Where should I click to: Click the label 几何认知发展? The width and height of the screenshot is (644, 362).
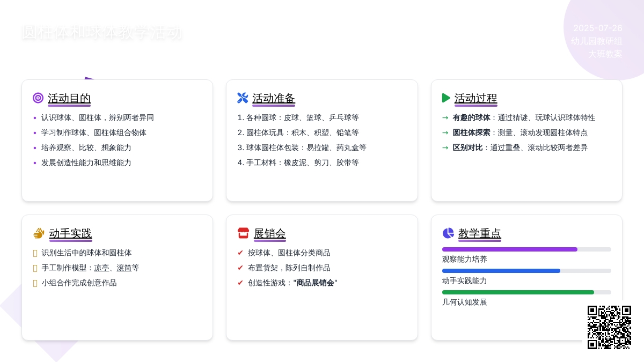[x=465, y=302]
